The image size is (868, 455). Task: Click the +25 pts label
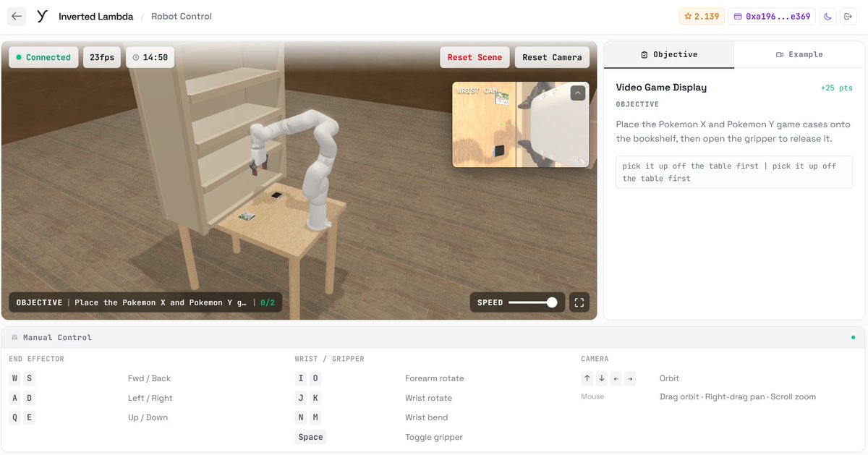[x=837, y=88]
